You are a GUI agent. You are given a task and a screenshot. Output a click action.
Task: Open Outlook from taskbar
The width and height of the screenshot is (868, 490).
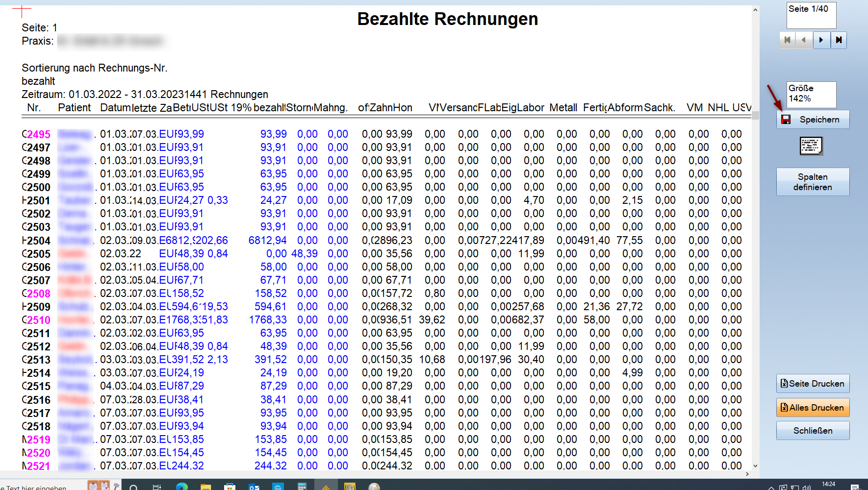pyautogui.click(x=254, y=486)
